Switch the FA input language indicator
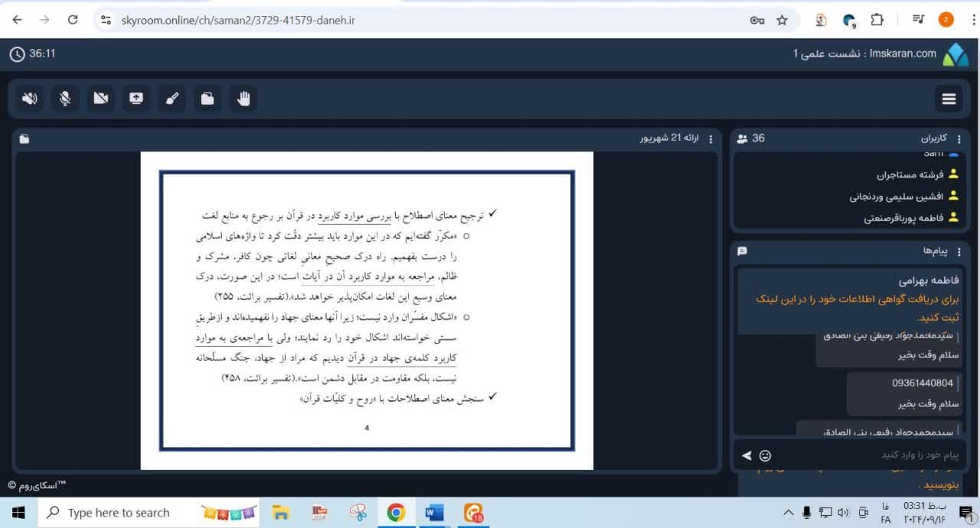The width and height of the screenshot is (980, 528). [886, 513]
